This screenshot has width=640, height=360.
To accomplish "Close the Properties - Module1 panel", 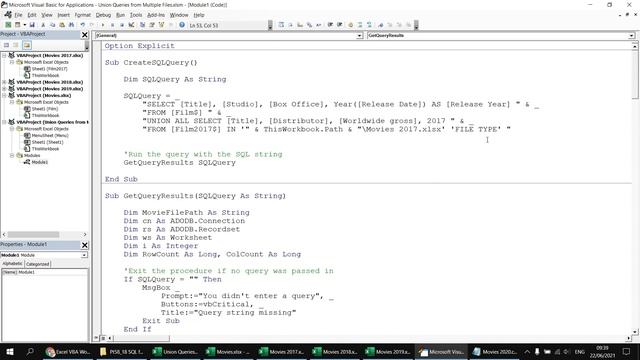I will click(84, 245).
